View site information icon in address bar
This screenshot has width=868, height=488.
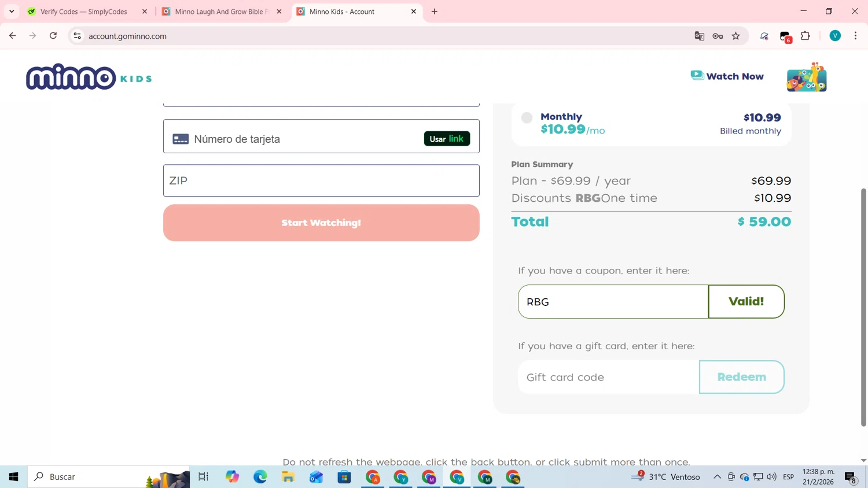click(x=77, y=36)
